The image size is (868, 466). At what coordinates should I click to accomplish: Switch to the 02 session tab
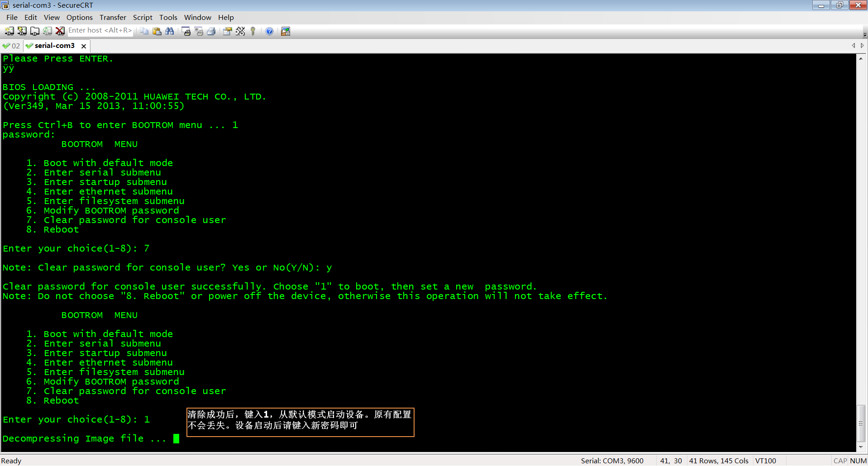11,46
